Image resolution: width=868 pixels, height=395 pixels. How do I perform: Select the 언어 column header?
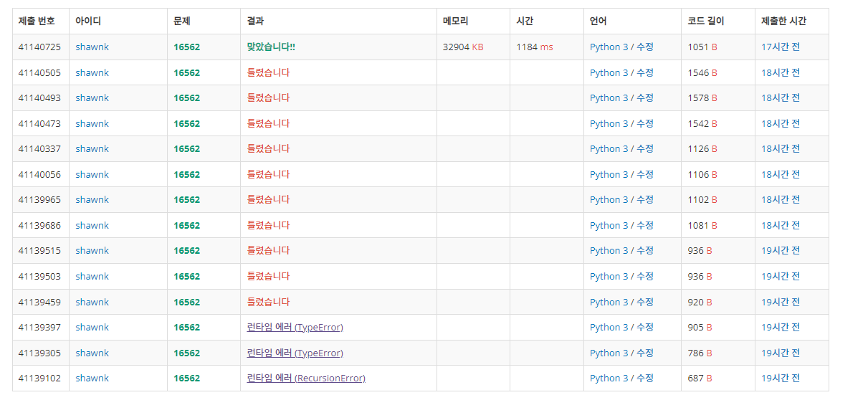598,21
